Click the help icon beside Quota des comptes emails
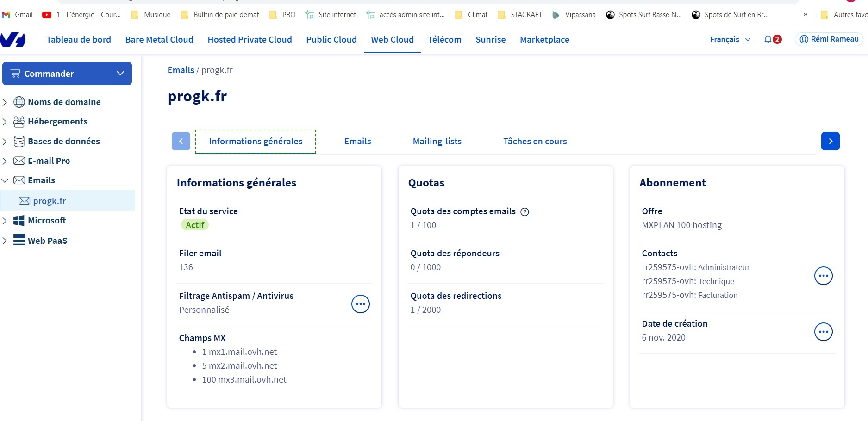This screenshot has height=421, width=868. 525,212
